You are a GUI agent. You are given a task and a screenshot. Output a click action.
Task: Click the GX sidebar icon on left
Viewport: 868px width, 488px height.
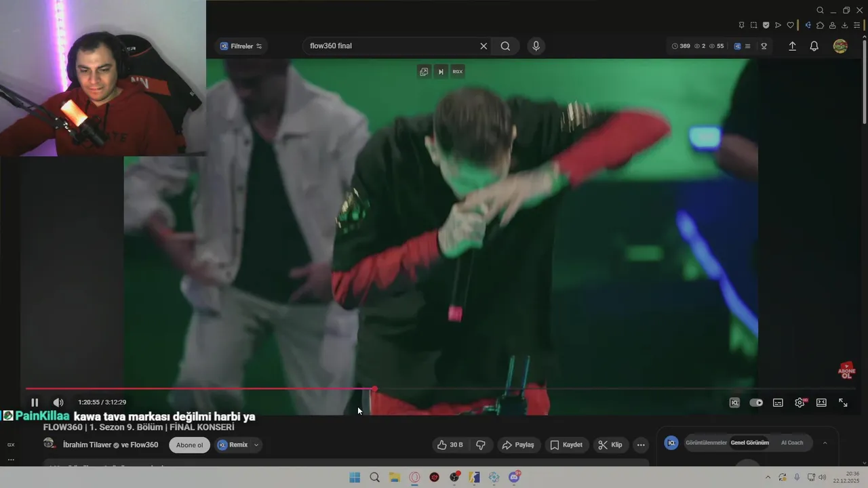(11, 445)
